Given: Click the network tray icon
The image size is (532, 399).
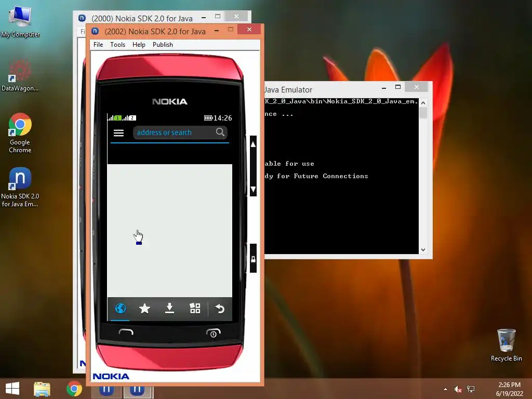Looking at the screenshot, I should tap(471, 389).
